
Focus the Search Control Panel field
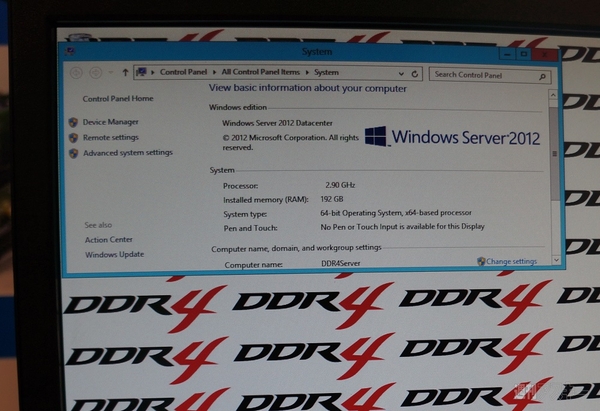pos(490,75)
